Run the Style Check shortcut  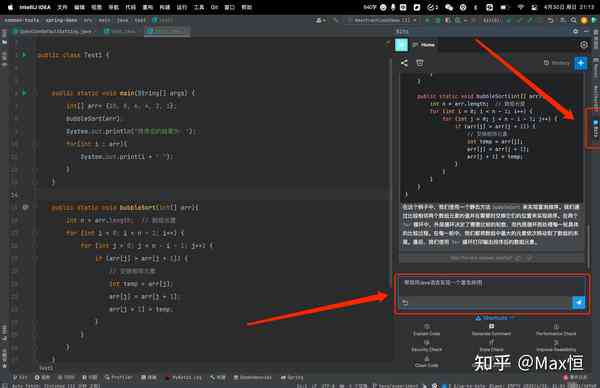coord(491,346)
